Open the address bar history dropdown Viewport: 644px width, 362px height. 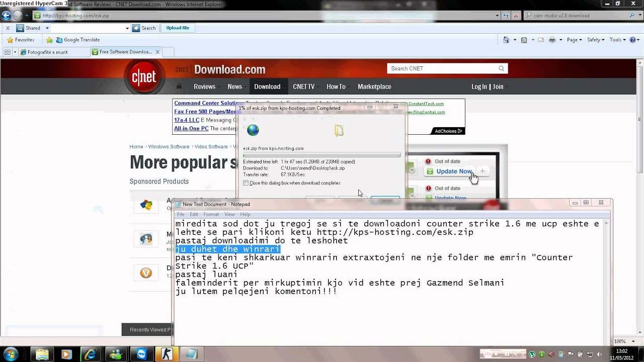[x=497, y=16]
